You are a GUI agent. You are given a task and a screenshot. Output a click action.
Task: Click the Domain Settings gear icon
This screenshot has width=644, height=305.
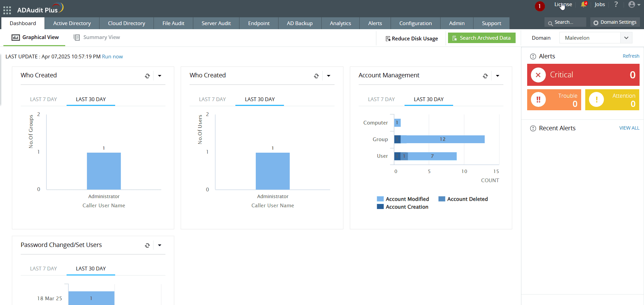click(596, 23)
